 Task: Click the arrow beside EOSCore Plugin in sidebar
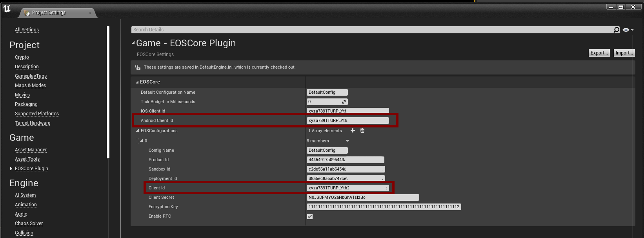11,169
